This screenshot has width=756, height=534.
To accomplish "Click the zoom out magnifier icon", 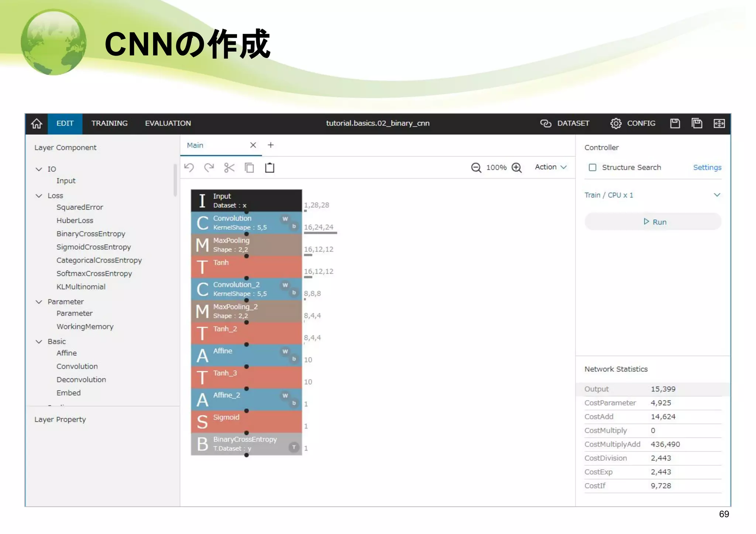I will click(x=476, y=168).
